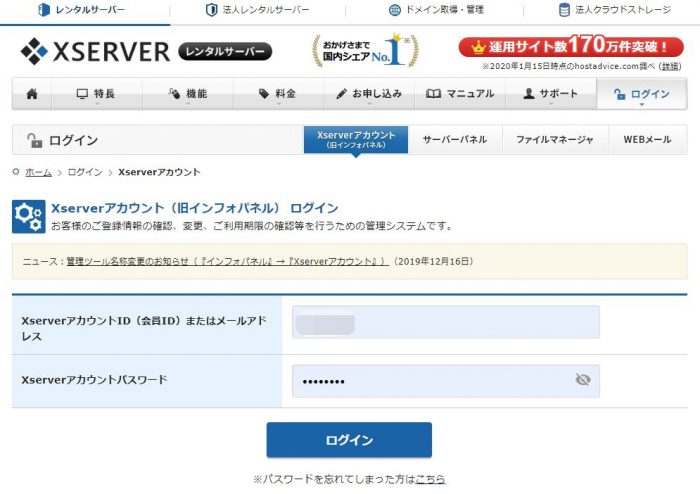Click the 運用サイト数170万件突破 banner

pos(571,46)
